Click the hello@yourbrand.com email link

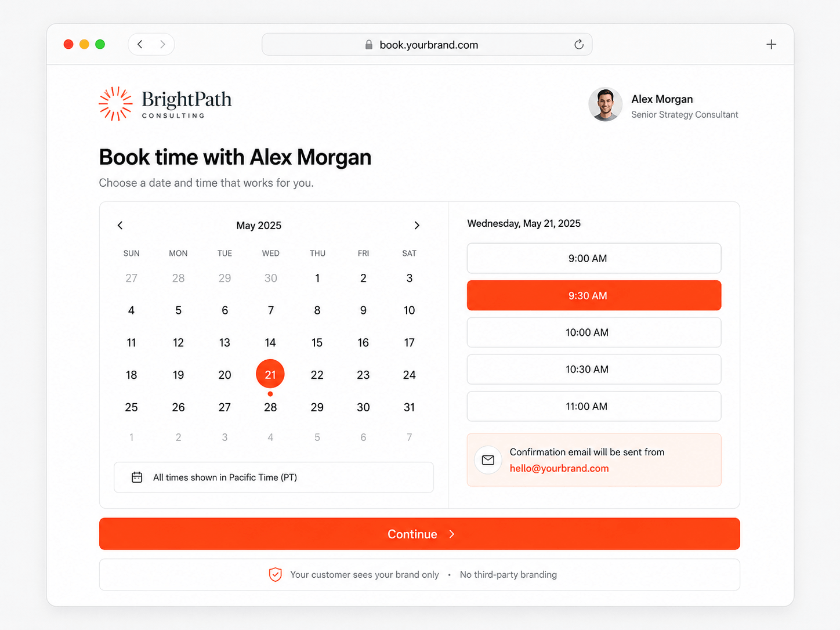click(x=559, y=468)
